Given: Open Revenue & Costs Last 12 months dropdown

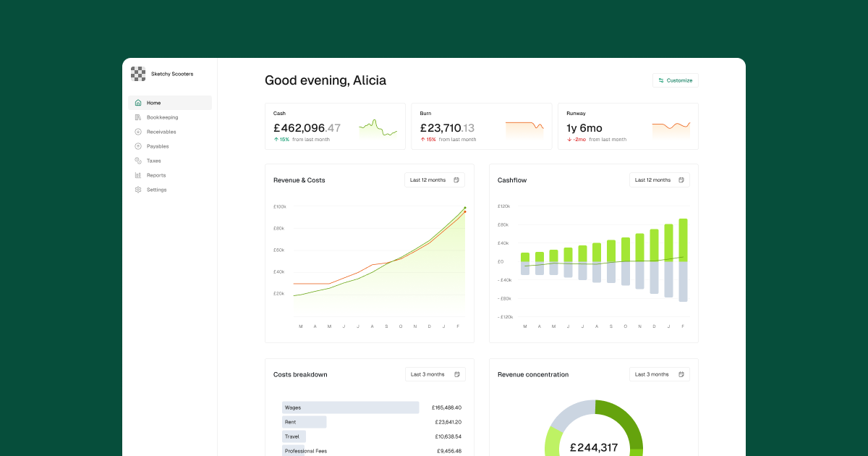Looking at the screenshot, I should click(x=435, y=180).
